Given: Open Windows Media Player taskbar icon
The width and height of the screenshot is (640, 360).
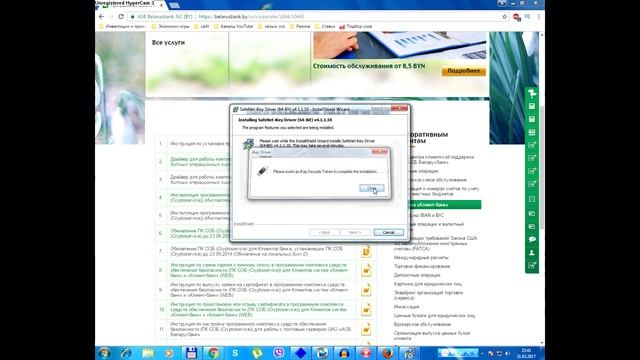Looking at the screenshot, I should tap(169, 353).
